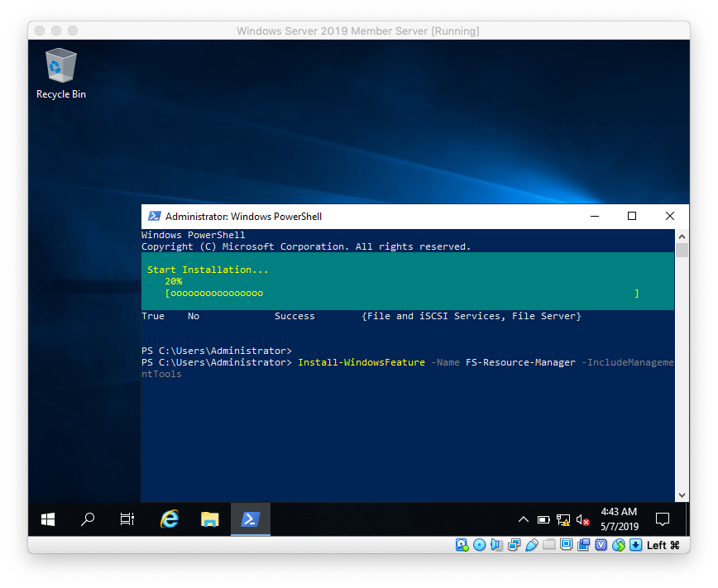
Task: Click the Left ⌘ host key label
Action: click(663, 545)
